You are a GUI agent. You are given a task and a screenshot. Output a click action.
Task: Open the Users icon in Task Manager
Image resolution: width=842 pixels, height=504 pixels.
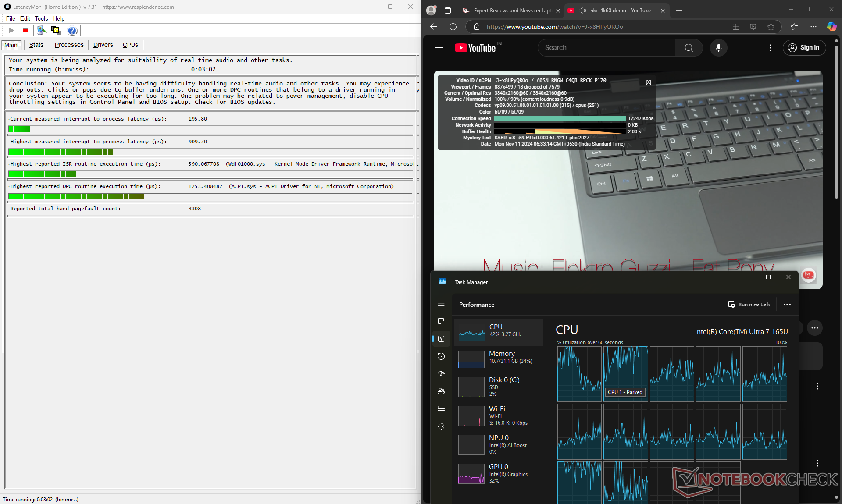point(441,391)
